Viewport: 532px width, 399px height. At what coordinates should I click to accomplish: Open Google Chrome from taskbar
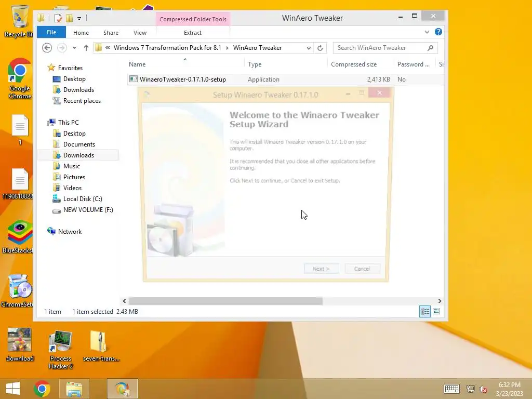point(42,389)
